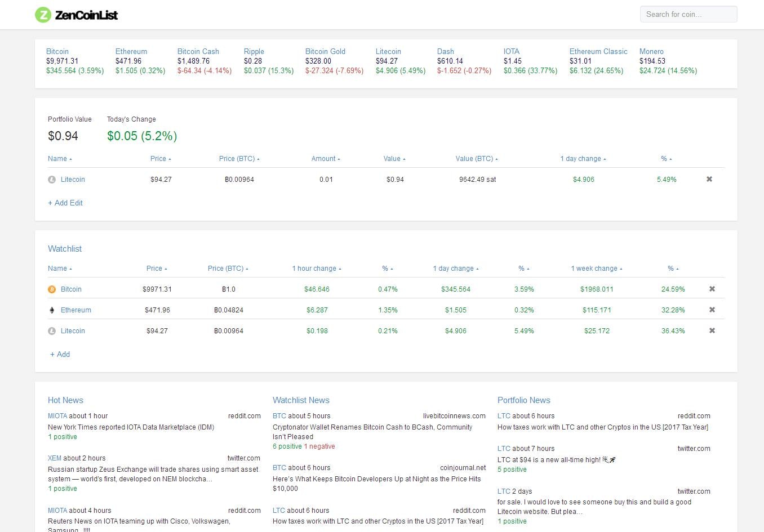Sort watchlist by 1 hour change
This screenshot has height=532, width=764.
(317, 269)
